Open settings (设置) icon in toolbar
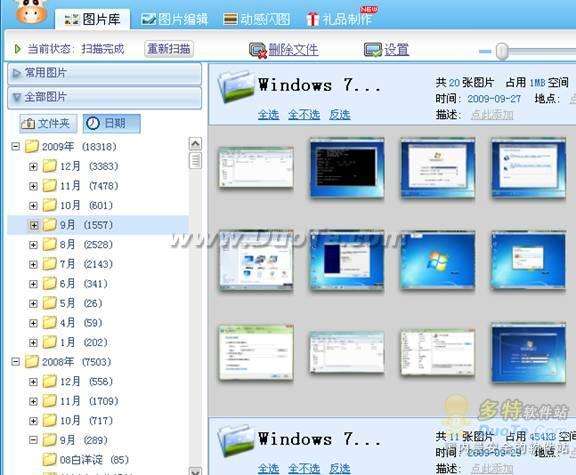Screen dimensions: 576x475 coord(373,50)
